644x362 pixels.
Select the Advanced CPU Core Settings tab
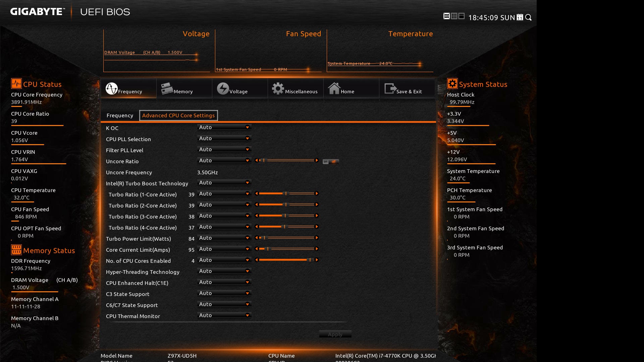pos(178,115)
